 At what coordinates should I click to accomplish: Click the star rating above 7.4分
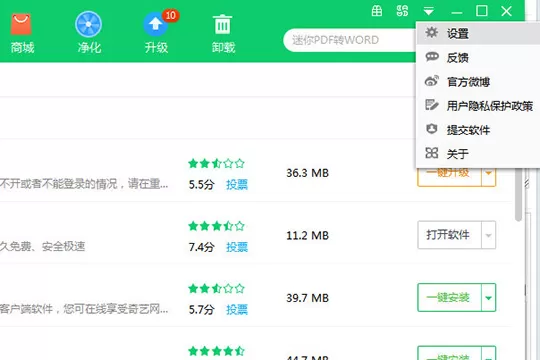click(216, 226)
